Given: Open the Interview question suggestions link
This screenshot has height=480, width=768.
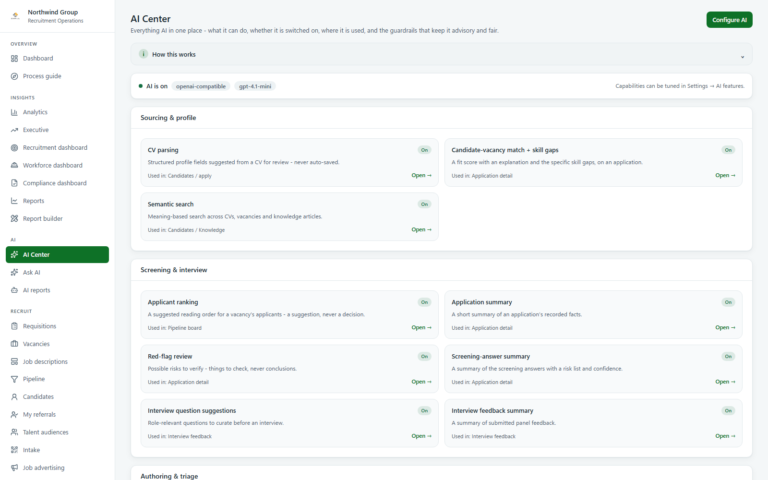Looking at the screenshot, I should (x=421, y=436).
